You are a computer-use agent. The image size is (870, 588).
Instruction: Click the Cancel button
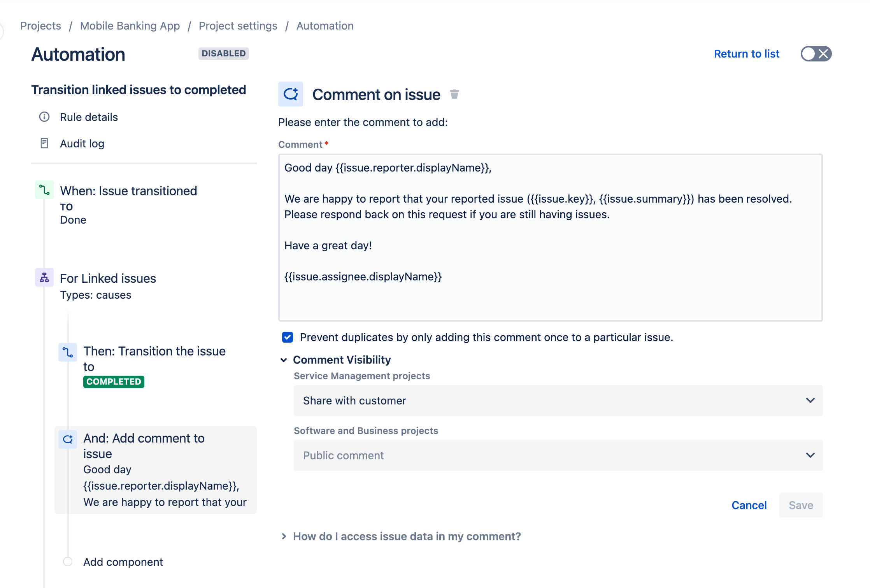click(x=749, y=505)
